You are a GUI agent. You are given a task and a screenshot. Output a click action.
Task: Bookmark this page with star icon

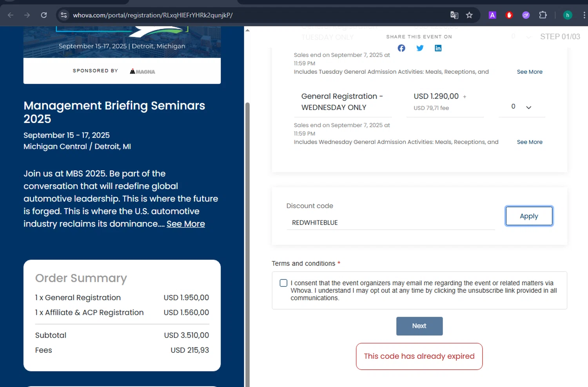click(x=469, y=15)
